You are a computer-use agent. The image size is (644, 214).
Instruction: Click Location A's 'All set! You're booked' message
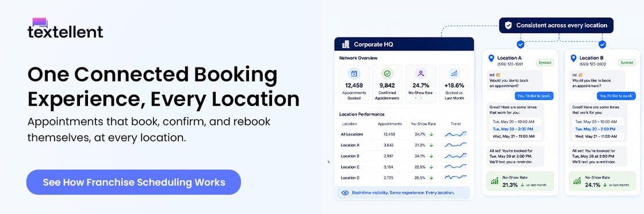click(515, 156)
